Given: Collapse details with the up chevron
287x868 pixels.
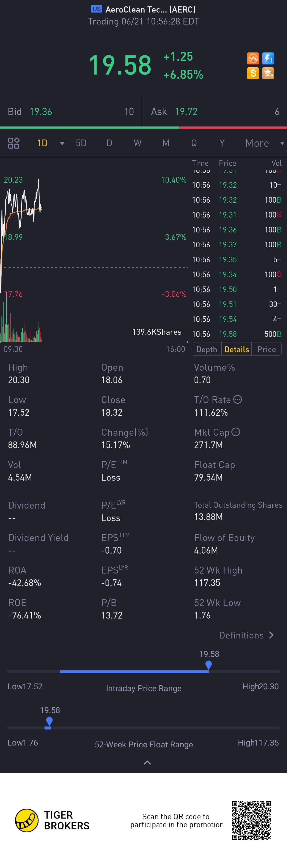Looking at the screenshot, I should (147, 763).
